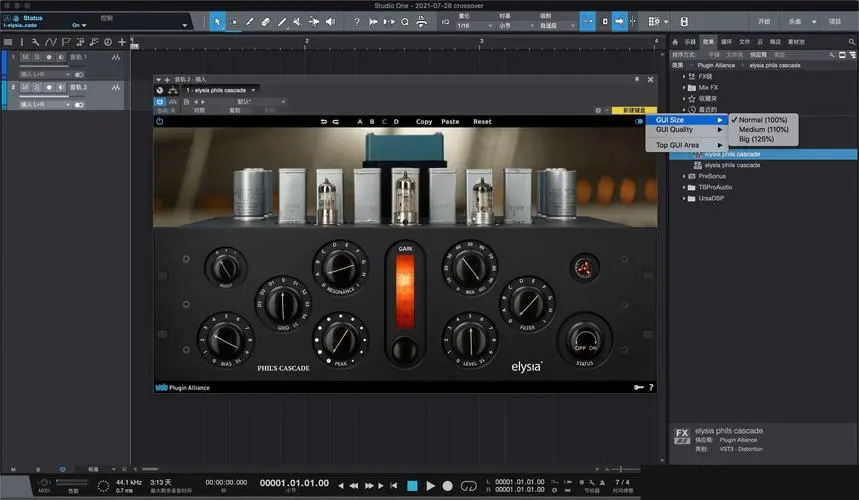Image resolution: width=859 pixels, height=500 pixels.
Task: Click the IQ quantize icon
Action: 445,22
